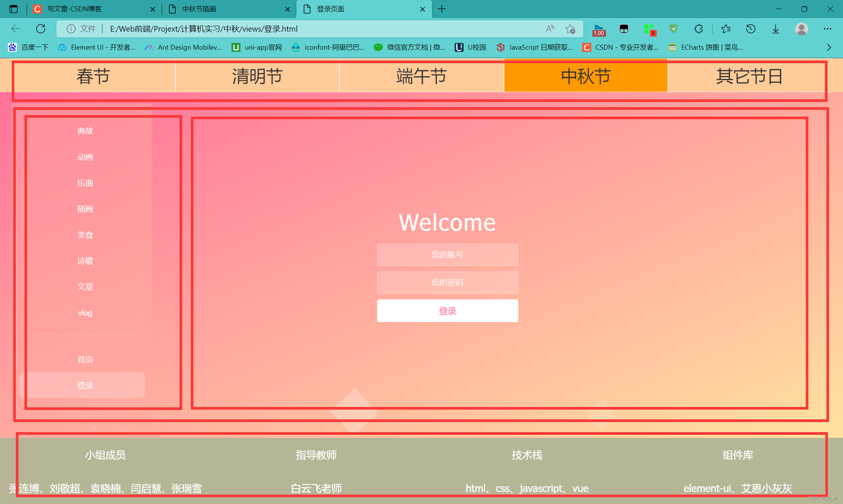
Task: Click the 组件库 footer heading
Action: point(738,455)
